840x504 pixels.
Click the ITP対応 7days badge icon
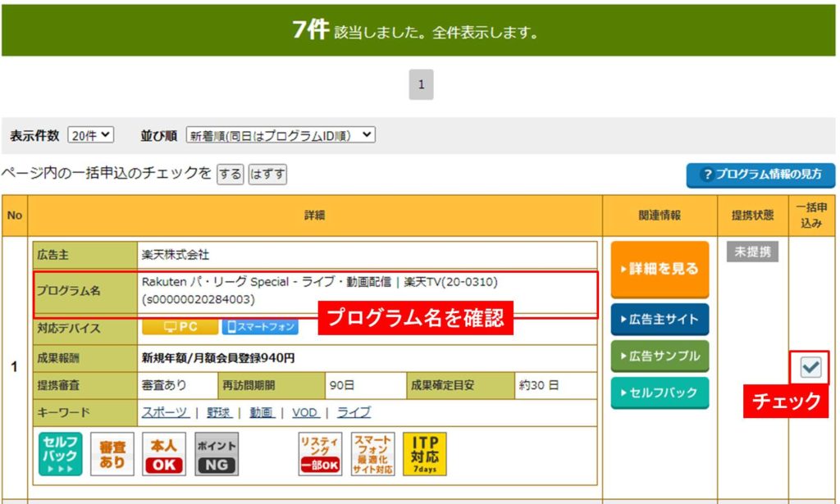click(424, 454)
